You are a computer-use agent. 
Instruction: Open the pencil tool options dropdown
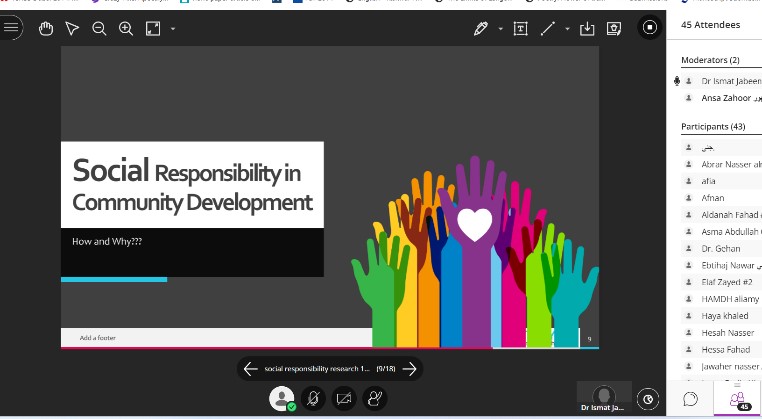tap(500, 29)
